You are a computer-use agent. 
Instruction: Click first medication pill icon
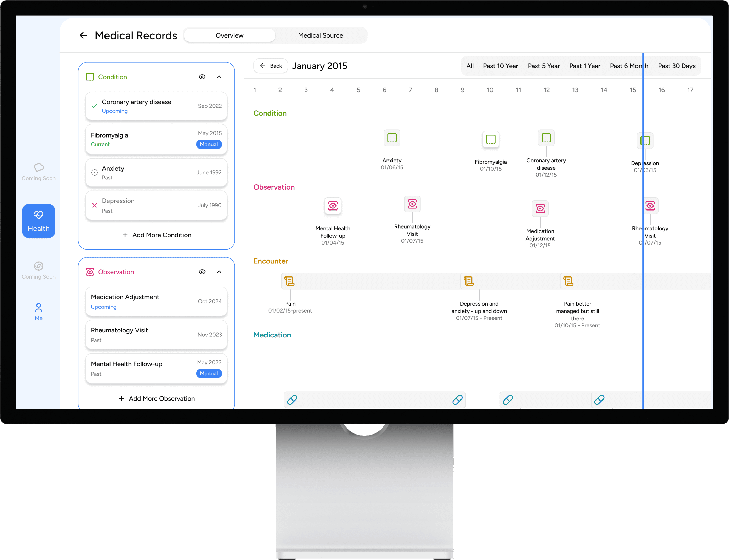(x=292, y=399)
